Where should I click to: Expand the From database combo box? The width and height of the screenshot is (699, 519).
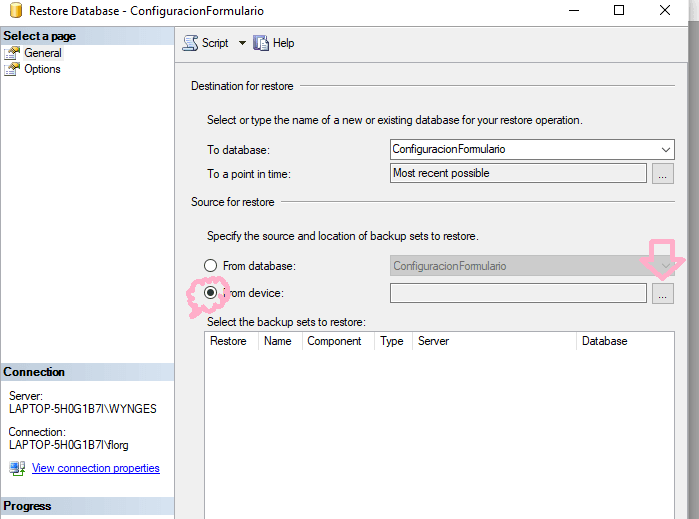666,266
